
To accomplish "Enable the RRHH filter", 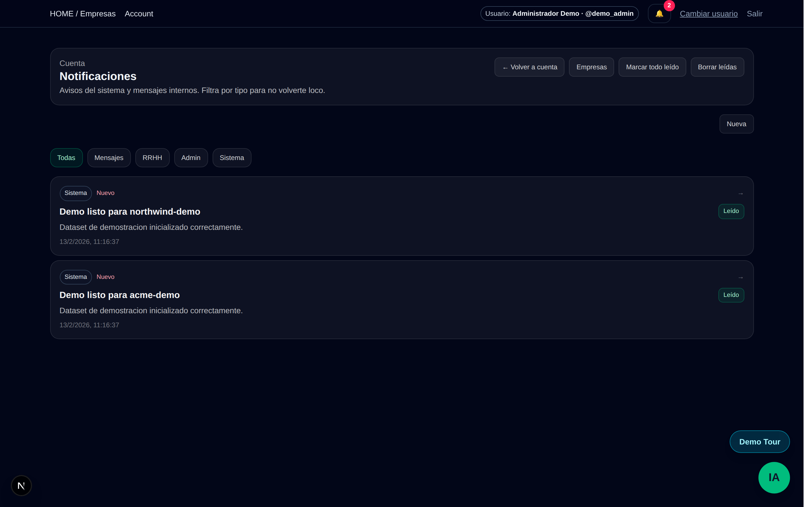I will point(152,158).
